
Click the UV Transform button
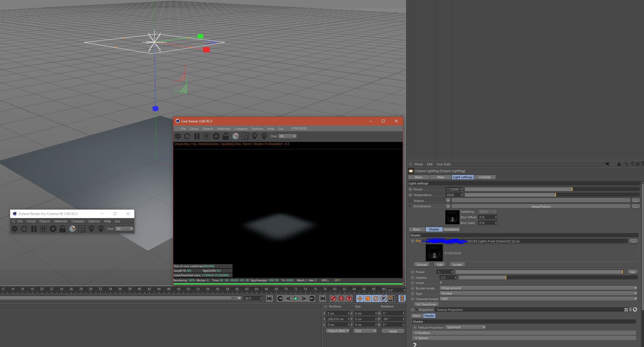(426, 304)
